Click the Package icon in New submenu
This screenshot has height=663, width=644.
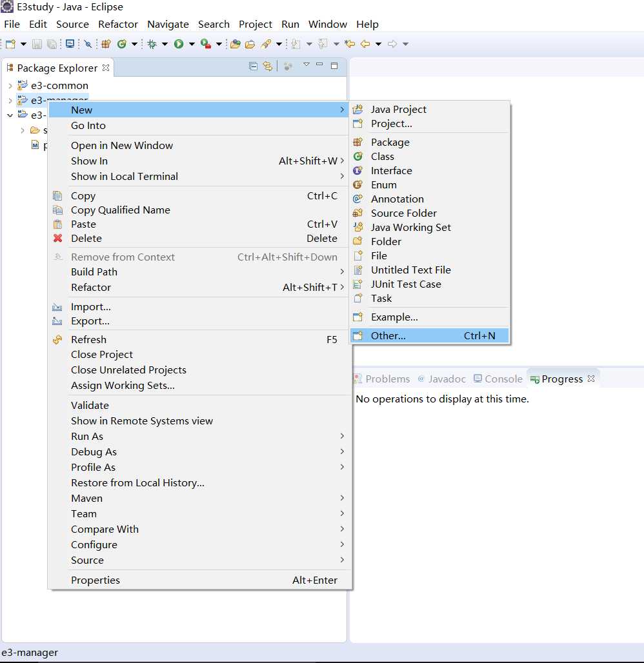(358, 142)
